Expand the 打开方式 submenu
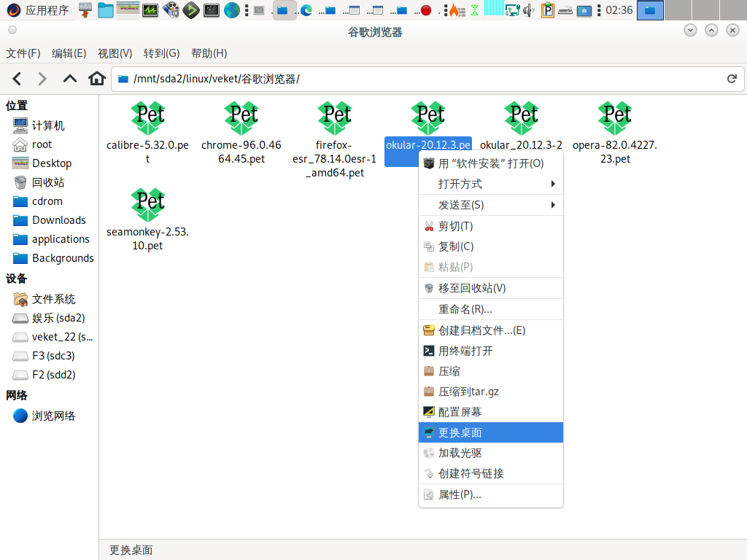747x560 pixels. 491,184
